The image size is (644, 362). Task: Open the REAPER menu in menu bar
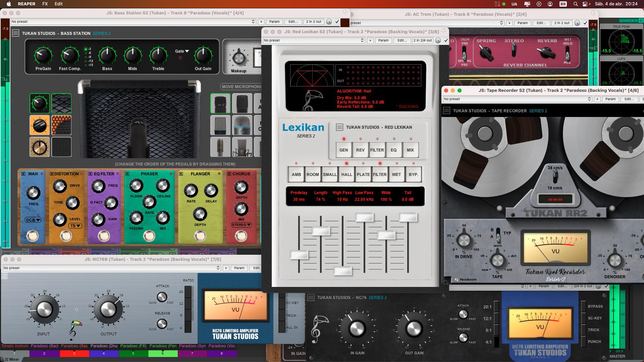pos(26,4)
